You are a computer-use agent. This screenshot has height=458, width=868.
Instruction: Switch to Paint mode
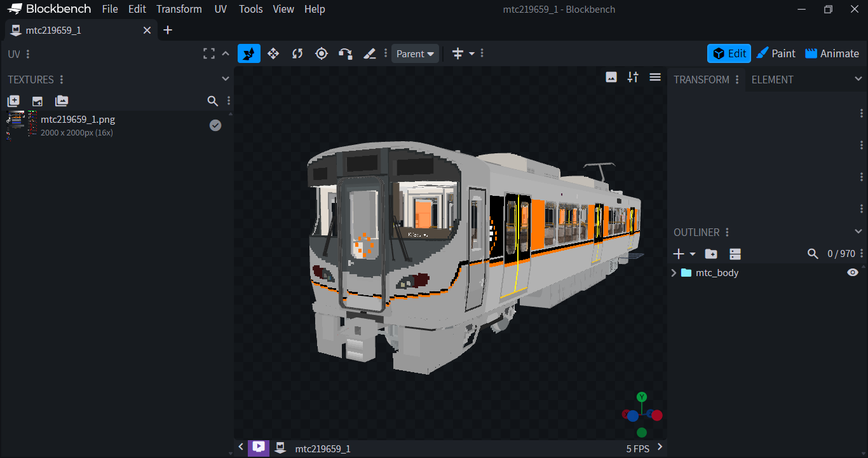[776, 53]
